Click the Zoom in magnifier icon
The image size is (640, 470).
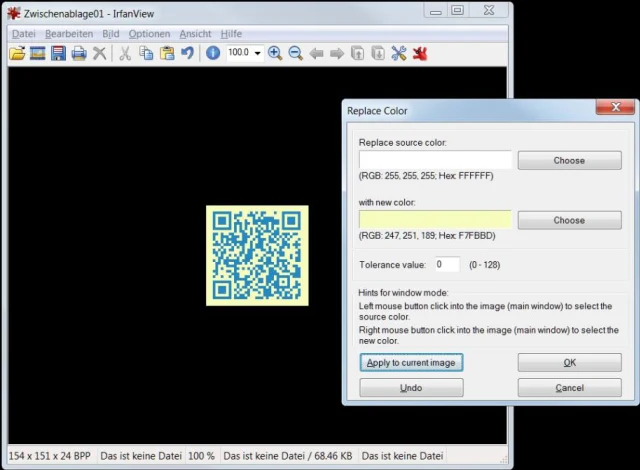[275, 53]
